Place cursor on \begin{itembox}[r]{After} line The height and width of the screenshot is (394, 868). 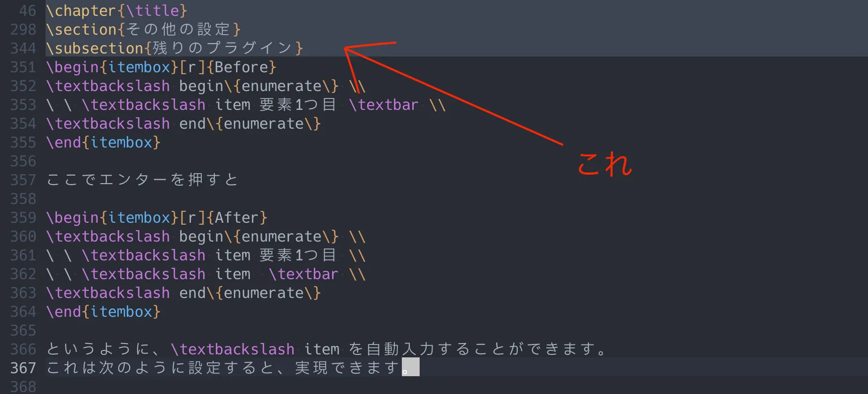pyautogui.click(x=156, y=217)
